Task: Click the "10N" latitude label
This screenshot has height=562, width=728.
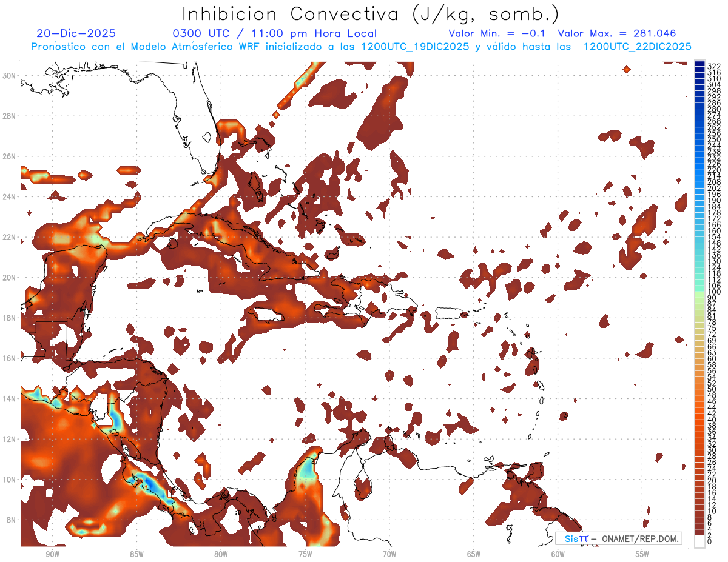Action: pyautogui.click(x=10, y=479)
